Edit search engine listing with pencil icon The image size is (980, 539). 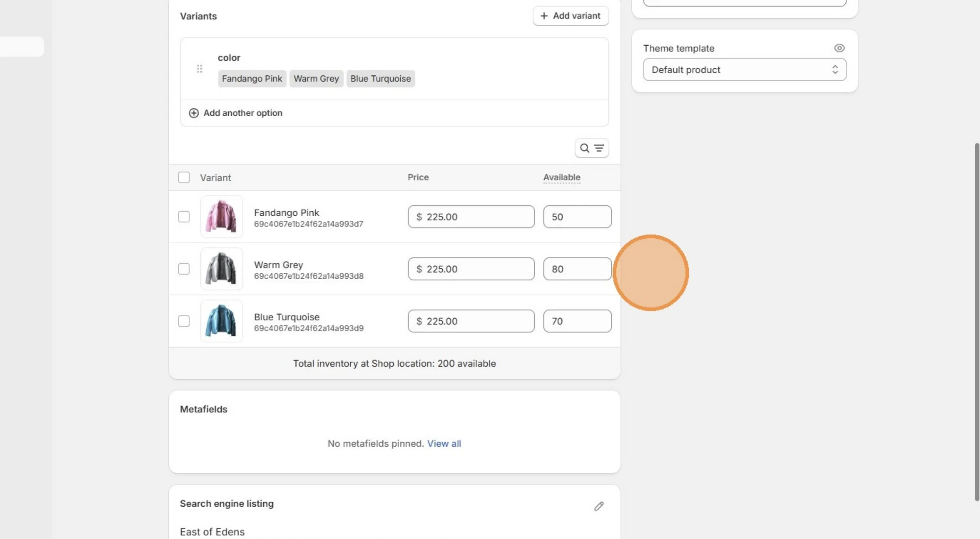(599, 506)
